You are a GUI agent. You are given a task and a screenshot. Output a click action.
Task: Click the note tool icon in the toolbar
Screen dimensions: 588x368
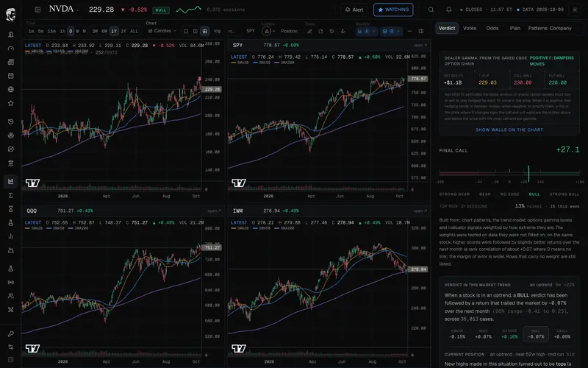(x=320, y=31)
